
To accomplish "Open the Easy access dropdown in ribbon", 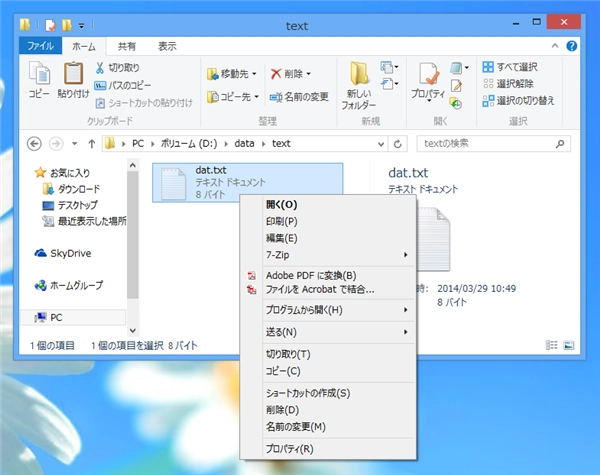I will point(389,83).
